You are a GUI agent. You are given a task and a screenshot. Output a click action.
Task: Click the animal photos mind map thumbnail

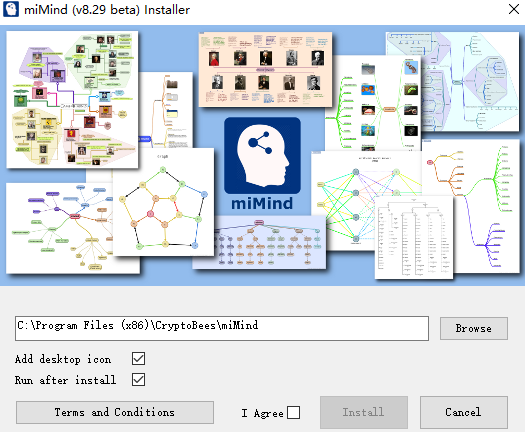pos(373,102)
